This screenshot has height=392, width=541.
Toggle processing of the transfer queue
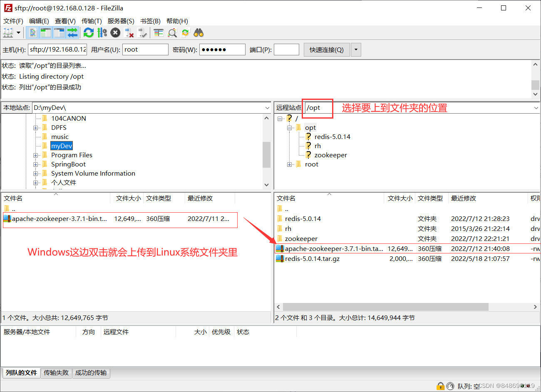(x=102, y=32)
